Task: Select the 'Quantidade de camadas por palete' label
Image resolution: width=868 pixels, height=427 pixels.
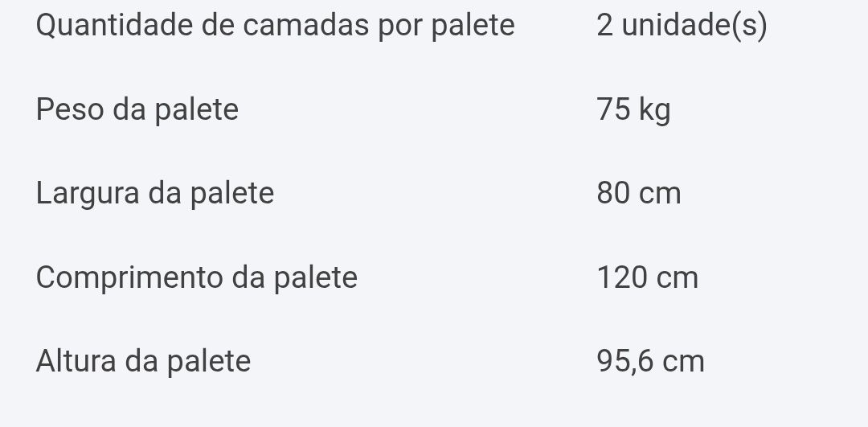Action: click(275, 26)
